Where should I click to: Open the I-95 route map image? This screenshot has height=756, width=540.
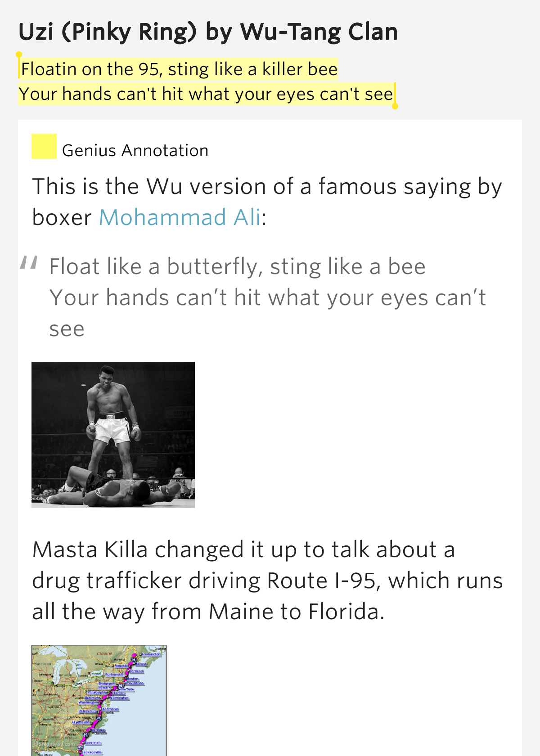pos(99,700)
